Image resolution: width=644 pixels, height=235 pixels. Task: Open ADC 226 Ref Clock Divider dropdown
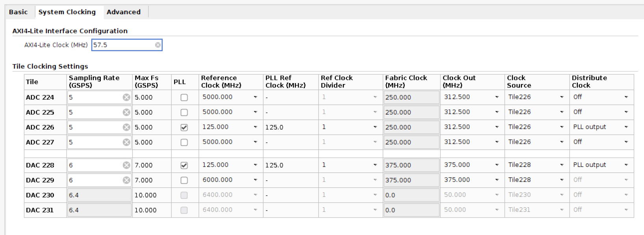point(375,127)
